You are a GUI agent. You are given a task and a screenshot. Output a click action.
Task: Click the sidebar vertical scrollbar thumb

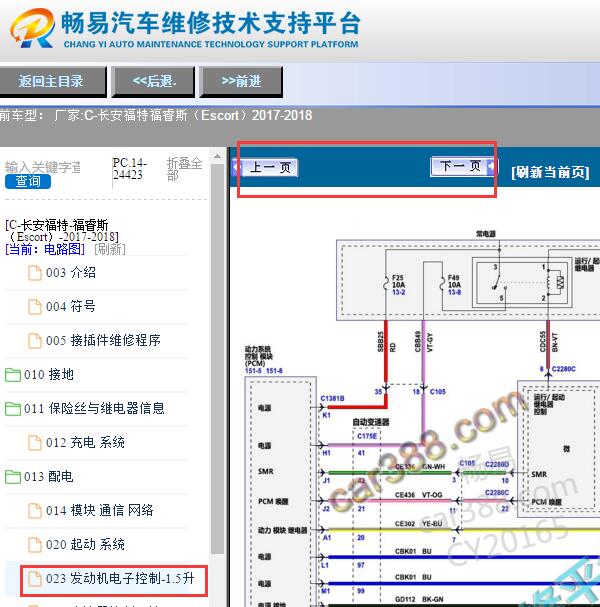[x=218, y=358]
